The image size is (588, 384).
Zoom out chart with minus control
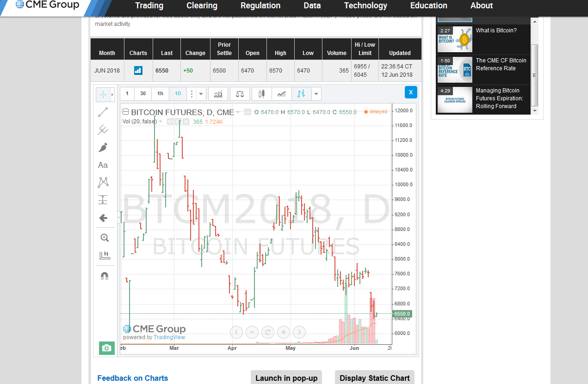252,332
